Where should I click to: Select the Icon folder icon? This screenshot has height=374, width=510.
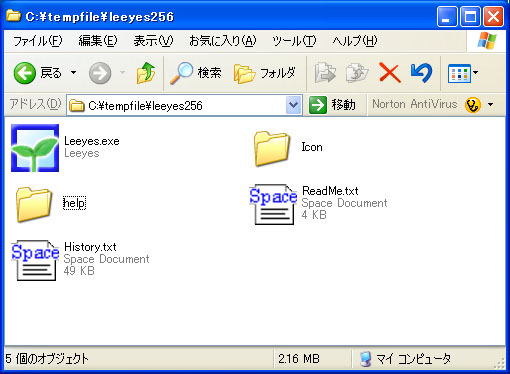pos(272,148)
